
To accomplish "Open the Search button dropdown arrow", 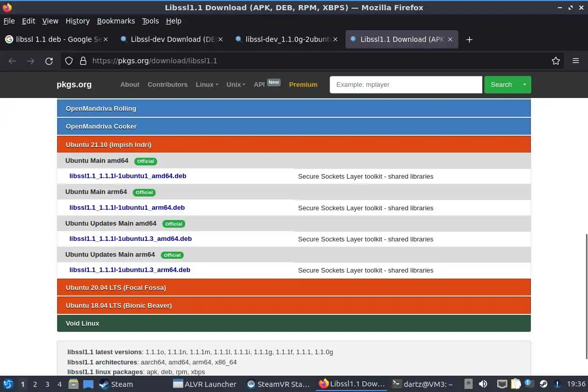I will 525,84.
